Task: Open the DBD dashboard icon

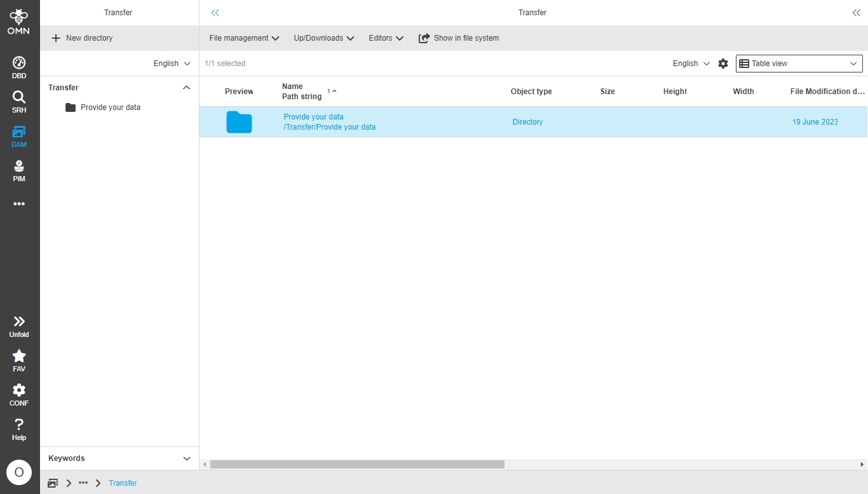Action: 19,67
